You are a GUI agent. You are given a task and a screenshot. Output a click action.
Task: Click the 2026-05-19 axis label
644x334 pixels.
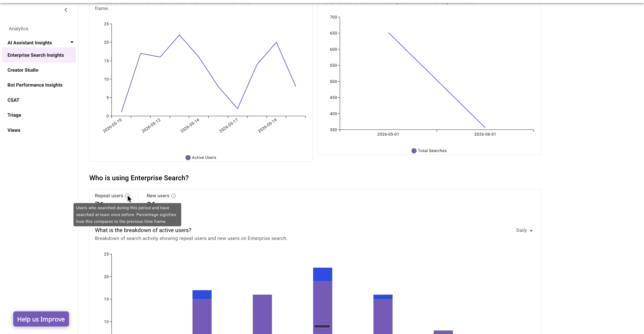tap(267, 125)
